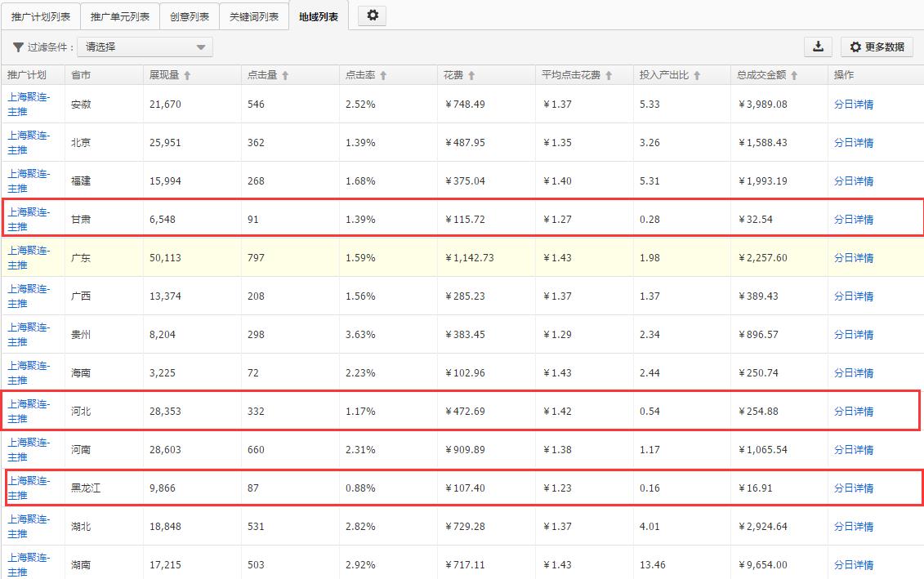Sort by 花费 using its arrow
Viewport: 924px width, 579px height.
pos(471,76)
